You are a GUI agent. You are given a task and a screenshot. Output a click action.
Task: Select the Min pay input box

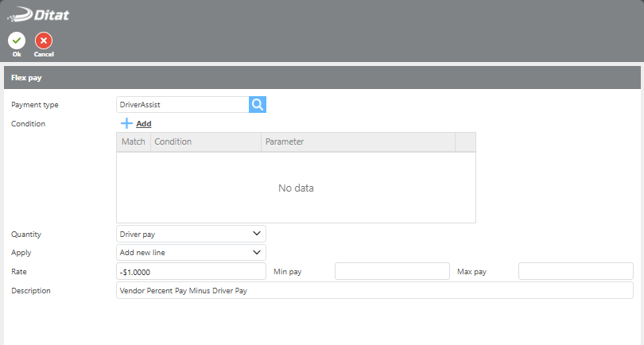point(392,271)
